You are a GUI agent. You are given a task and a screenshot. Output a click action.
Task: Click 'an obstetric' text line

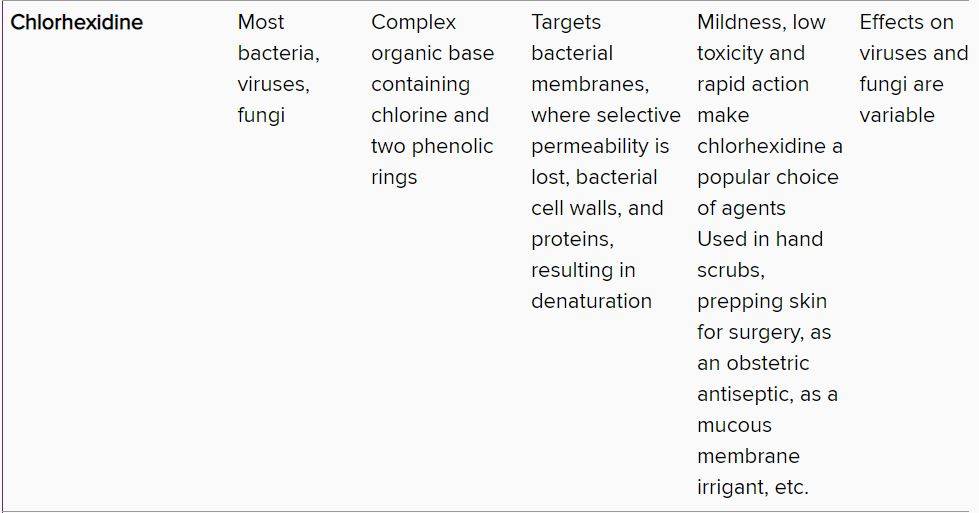753,363
